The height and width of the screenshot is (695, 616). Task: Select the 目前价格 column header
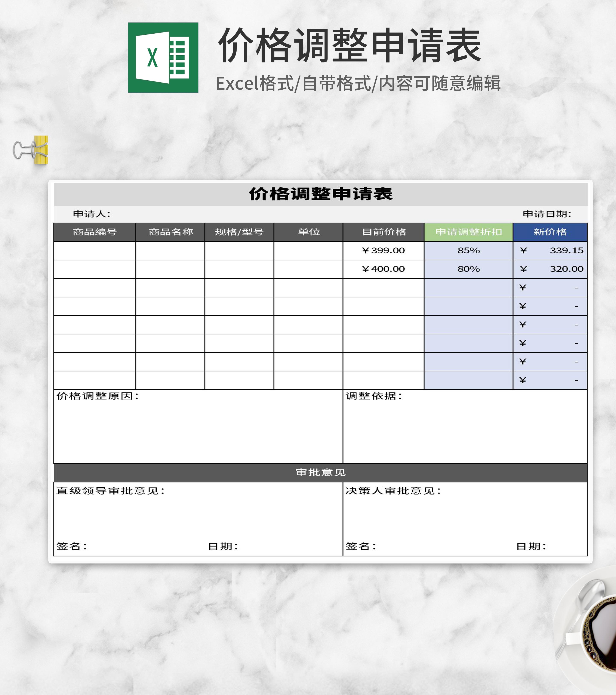(x=383, y=232)
